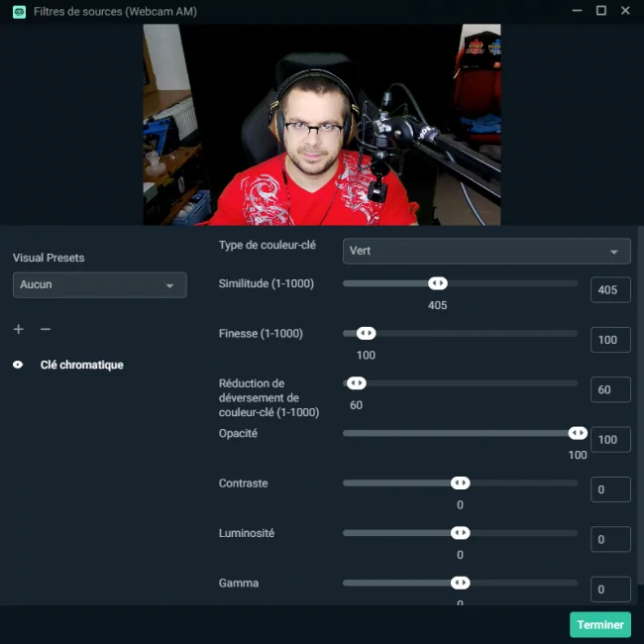Click the Visual Presets label
Viewport: 644px width, 644px height.
(49, 258)
